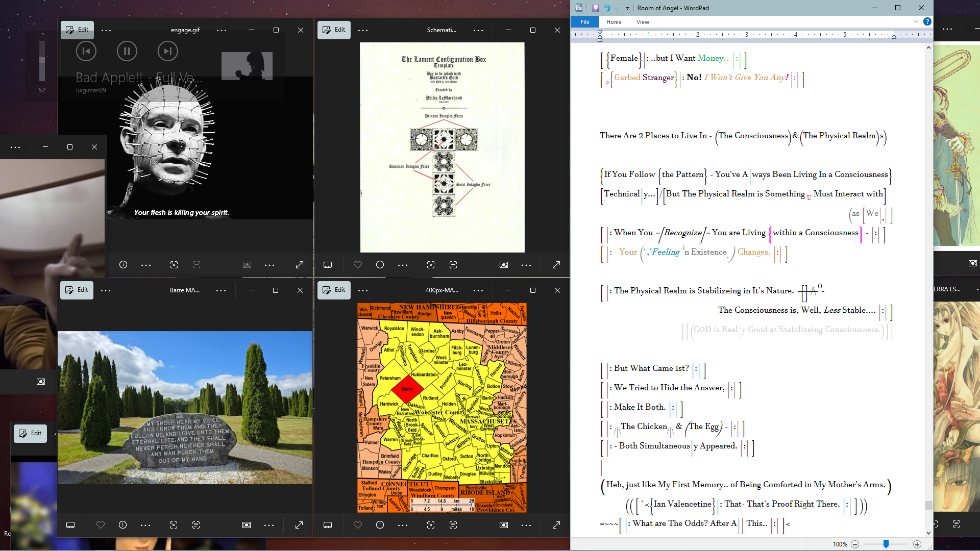Open the File menu in WordPad

[585, 22]
